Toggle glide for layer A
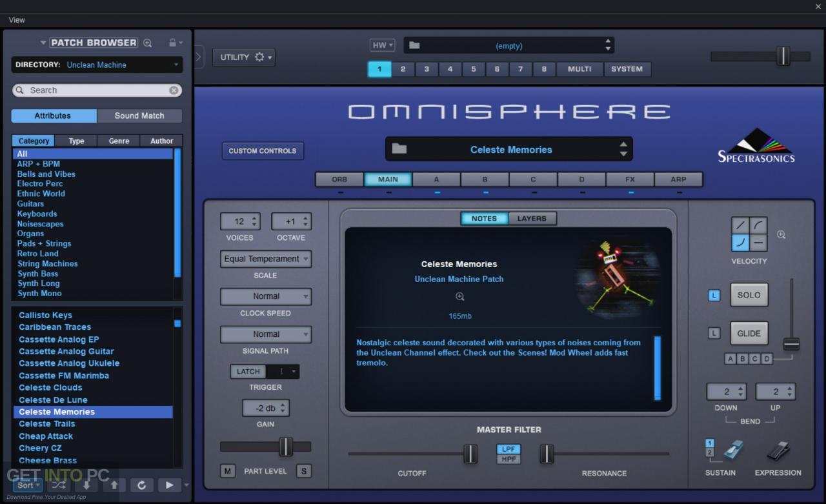This screenshot has width=826, height=504. pyautogui.click(x=730, y=359)
